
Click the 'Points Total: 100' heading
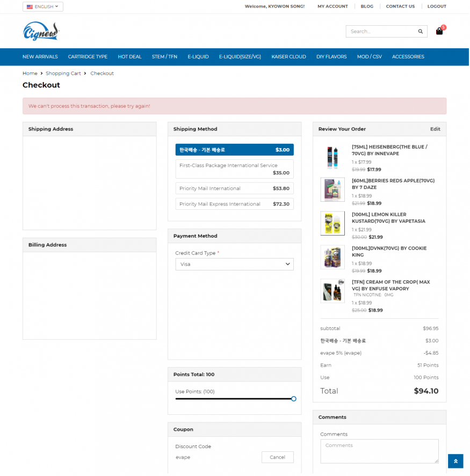pos(194,375)
